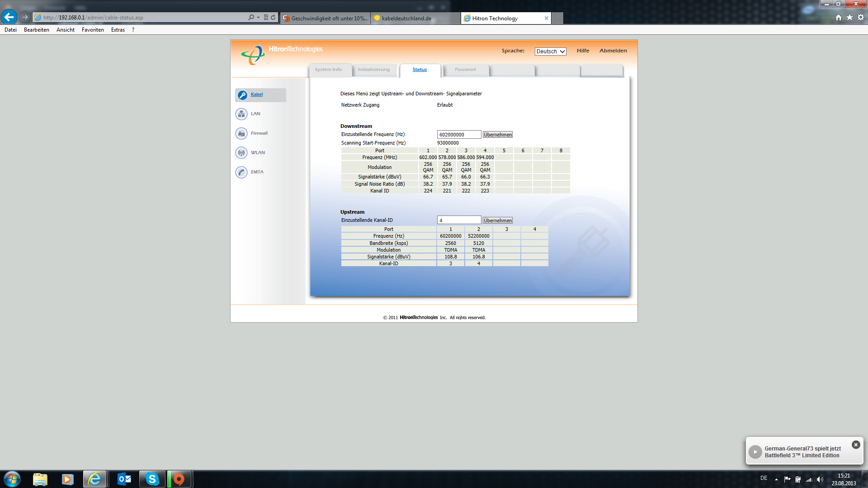Screen dimensions: 868x488
Task: Open the Favoriten menu
Action: pos(93,30)
